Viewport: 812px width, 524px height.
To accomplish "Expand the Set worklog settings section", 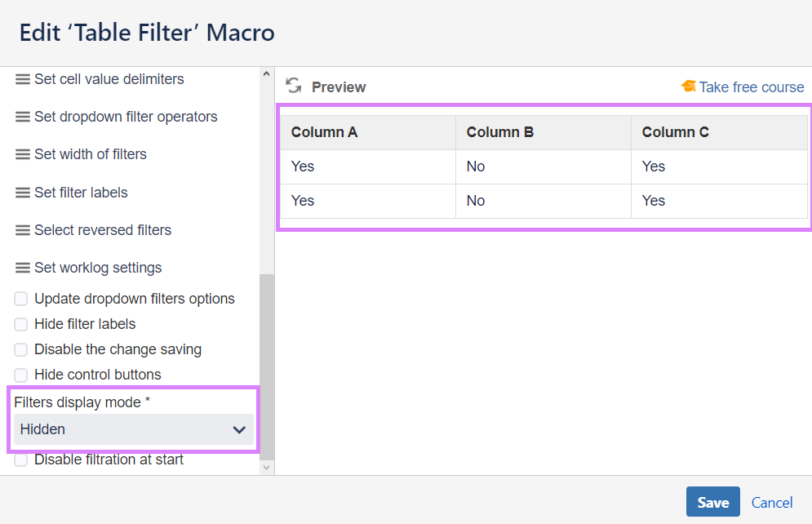I will [x=98, y=268].
